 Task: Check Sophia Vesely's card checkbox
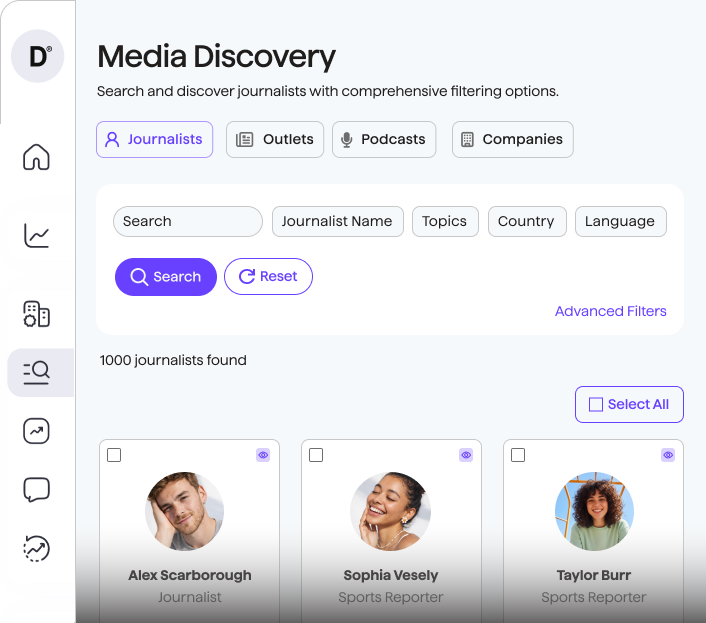[316, 455]
